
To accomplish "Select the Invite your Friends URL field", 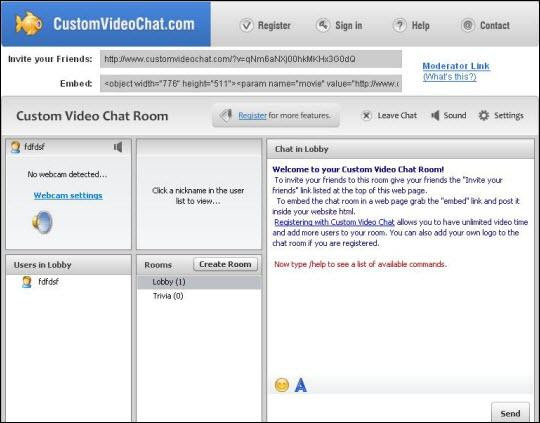I will click(251, 59).
